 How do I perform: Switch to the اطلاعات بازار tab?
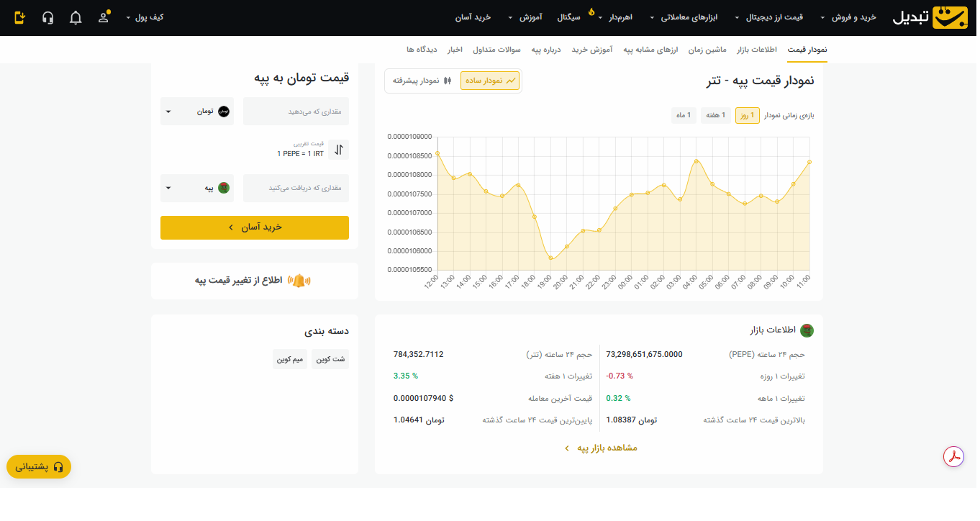[x=755, y=50]
